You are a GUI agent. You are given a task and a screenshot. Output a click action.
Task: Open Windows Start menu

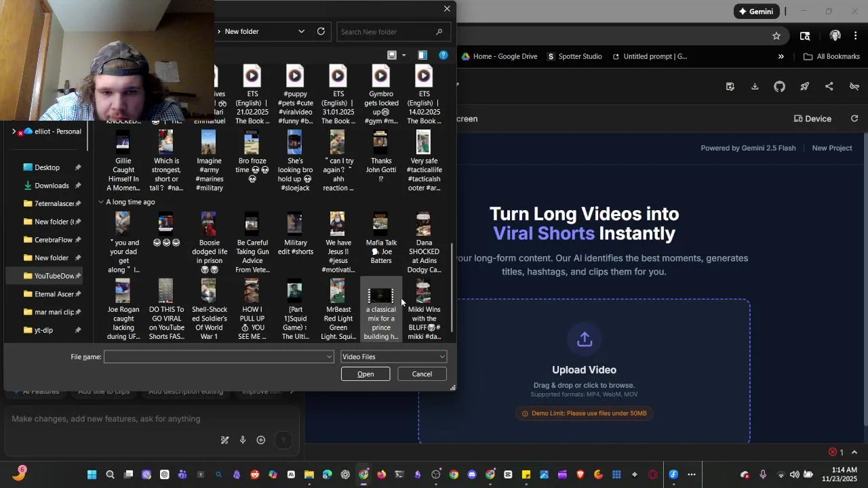tap(92, 474)
